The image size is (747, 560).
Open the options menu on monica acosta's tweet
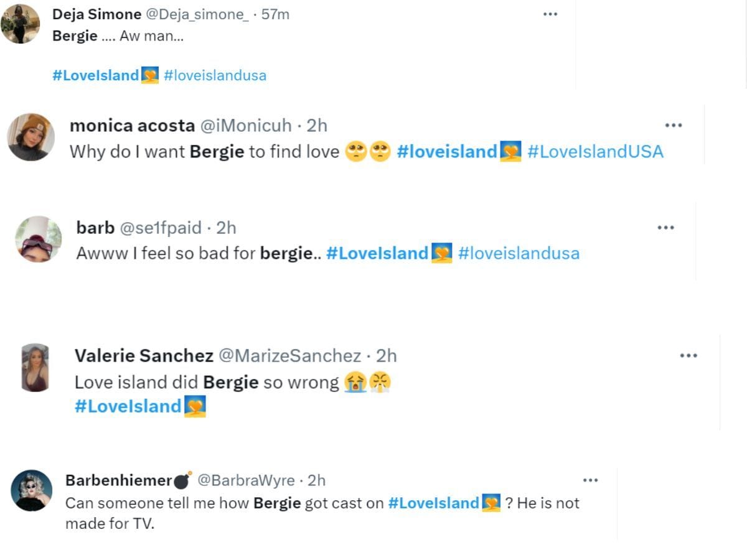pyautogui.click(x=674, y=124)
